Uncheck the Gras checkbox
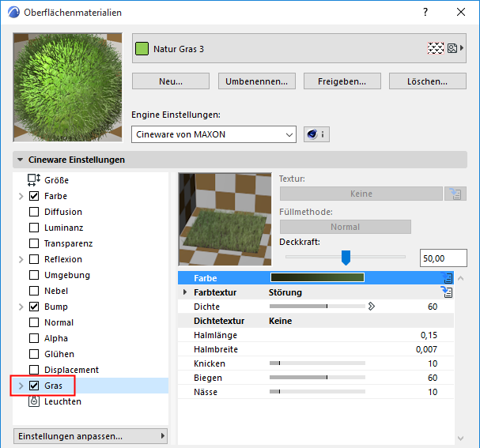This screenshot has width=480, height=448. coord(34,386)
